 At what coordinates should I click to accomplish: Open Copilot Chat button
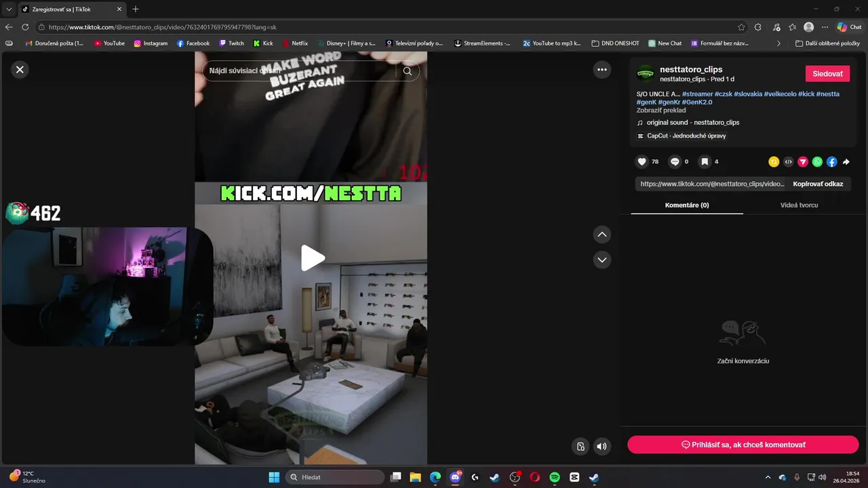point(849,27)
